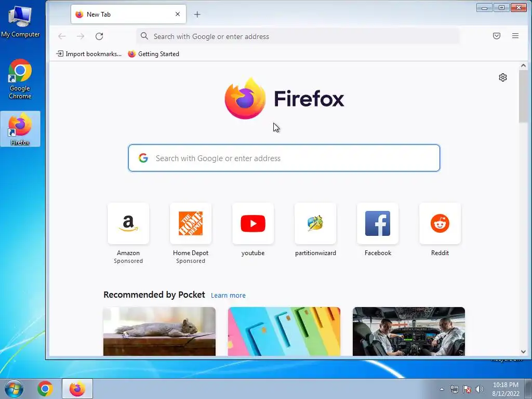
Task: Open Getting Started bookmark
Action: 153,54
